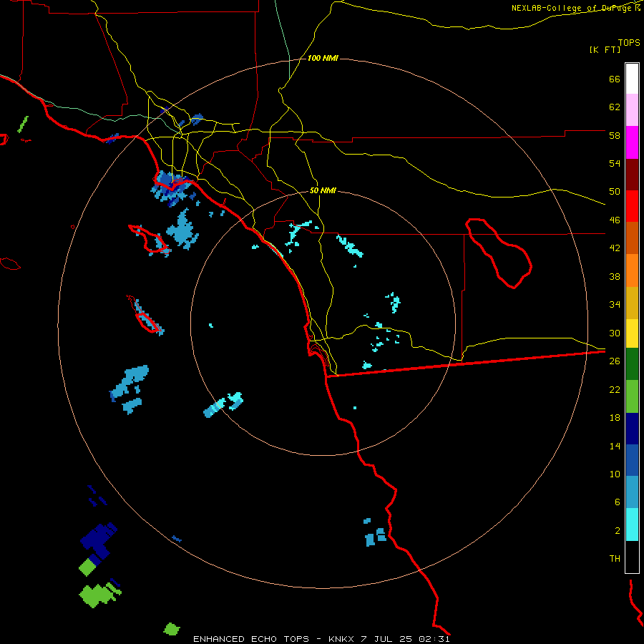Click the KNKX radar site identifier

pos(341,639)
